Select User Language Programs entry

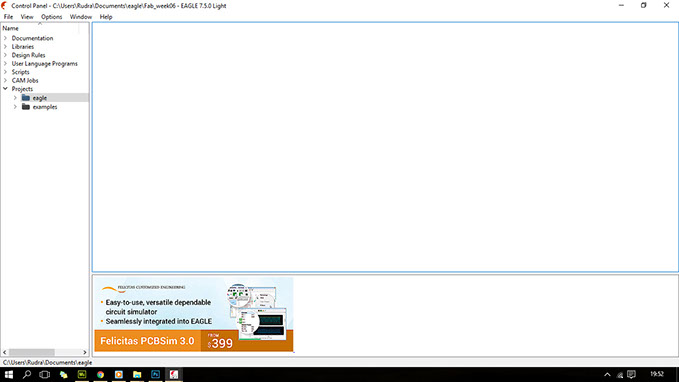(x=45, y=63)
